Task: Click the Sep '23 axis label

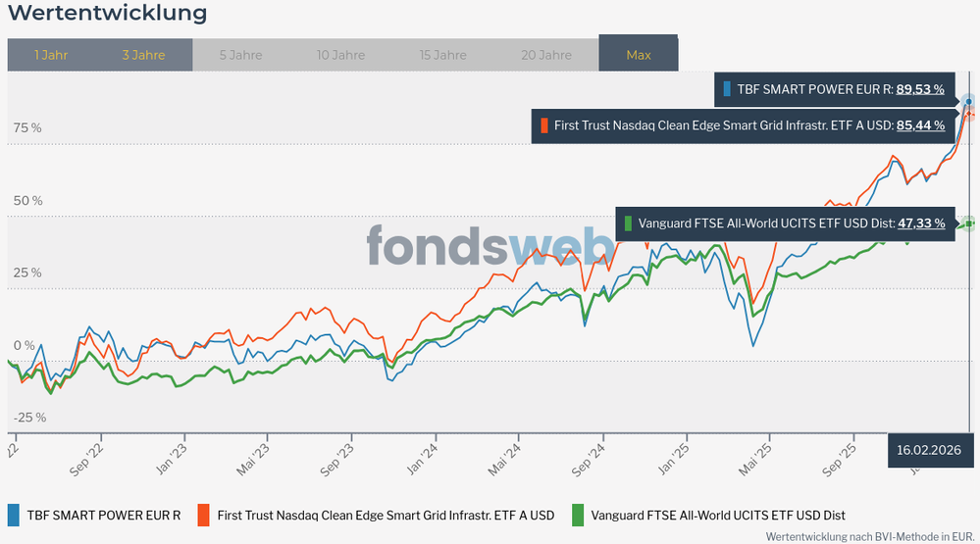Action: [x=337, y=461]
